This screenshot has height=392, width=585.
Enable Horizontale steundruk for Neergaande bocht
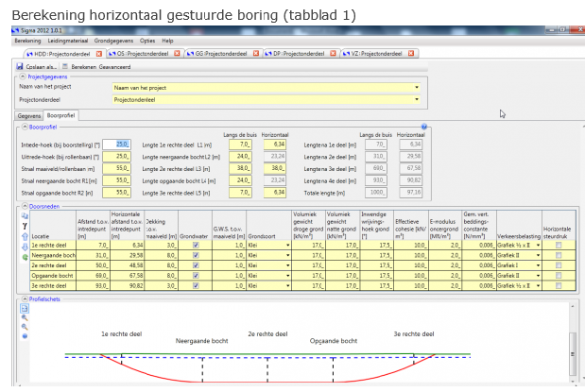point(557,255)
